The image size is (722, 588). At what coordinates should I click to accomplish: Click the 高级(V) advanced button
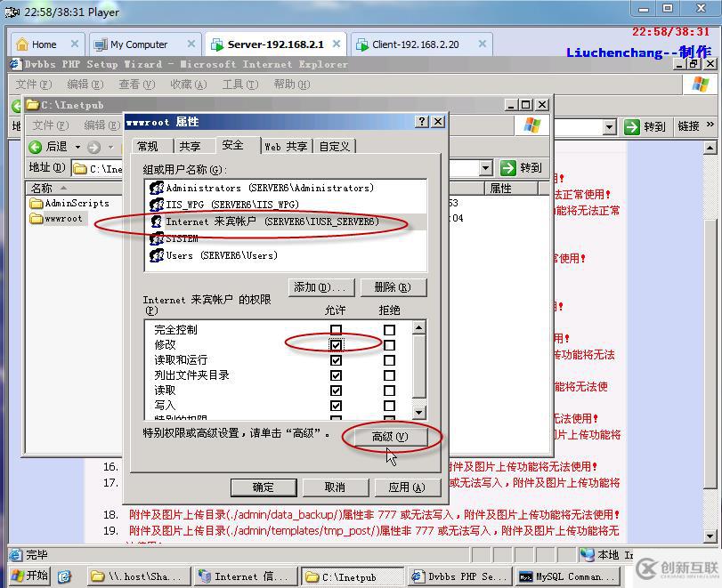click(390, 436)
